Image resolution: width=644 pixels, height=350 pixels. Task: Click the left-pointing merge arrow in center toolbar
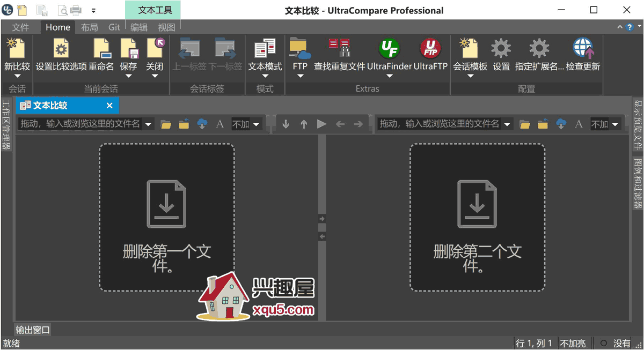pyautogui.click(x=340, y=124)
